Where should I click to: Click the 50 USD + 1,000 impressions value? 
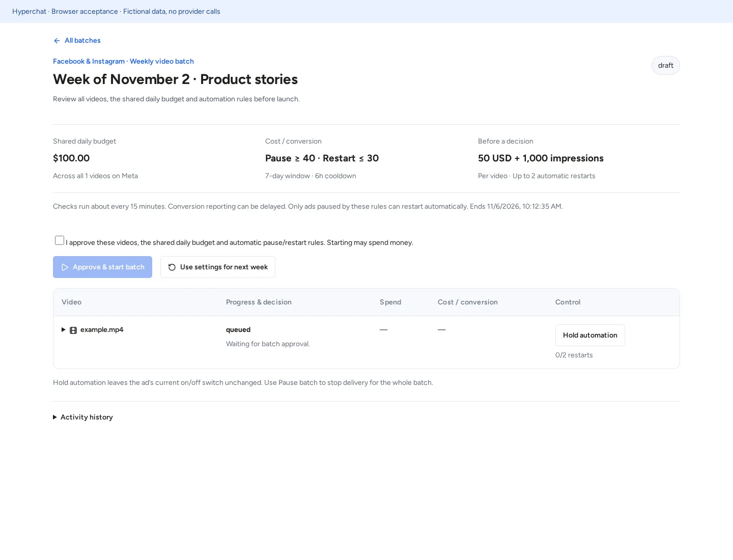pyautogui.click(x=541, y=158)
